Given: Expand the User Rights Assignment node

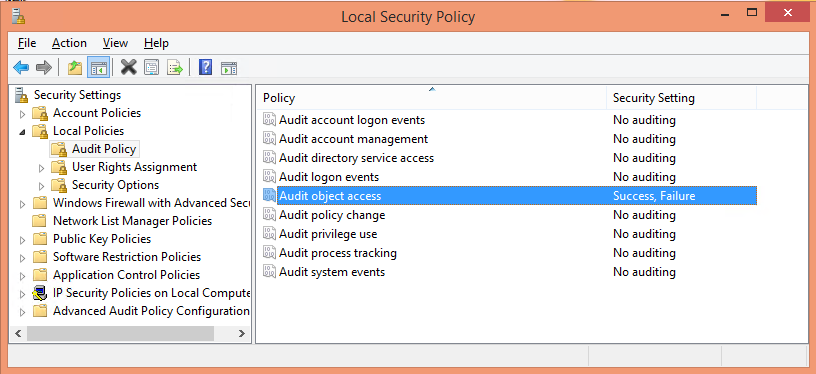Looking at the screenshot, I should [42, 168].
